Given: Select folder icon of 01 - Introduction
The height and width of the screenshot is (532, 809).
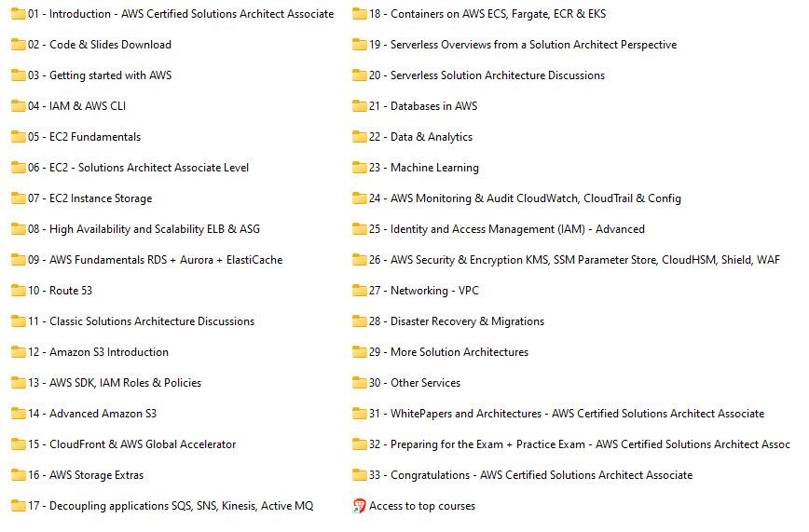Looking at the screenshot, I should pyautogui.click(x=18, y=14).
